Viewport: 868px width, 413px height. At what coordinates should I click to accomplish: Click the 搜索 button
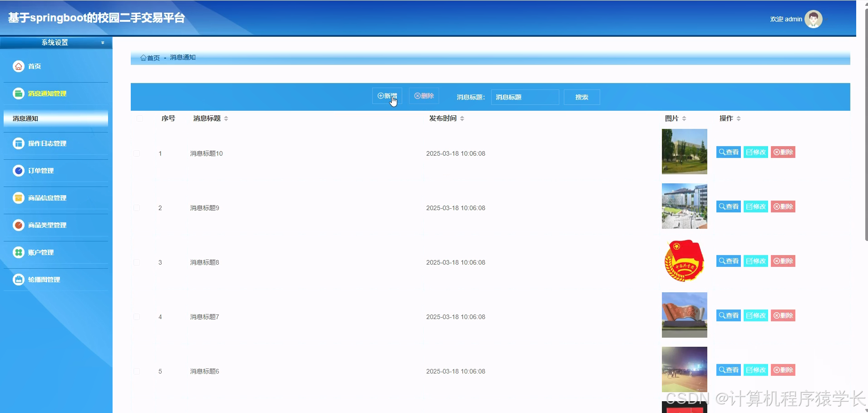pos(582,97)
